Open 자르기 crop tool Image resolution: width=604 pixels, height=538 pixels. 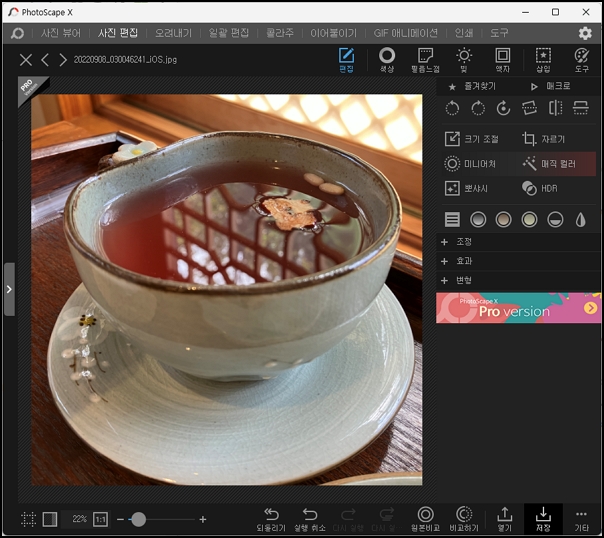[544, 139]
